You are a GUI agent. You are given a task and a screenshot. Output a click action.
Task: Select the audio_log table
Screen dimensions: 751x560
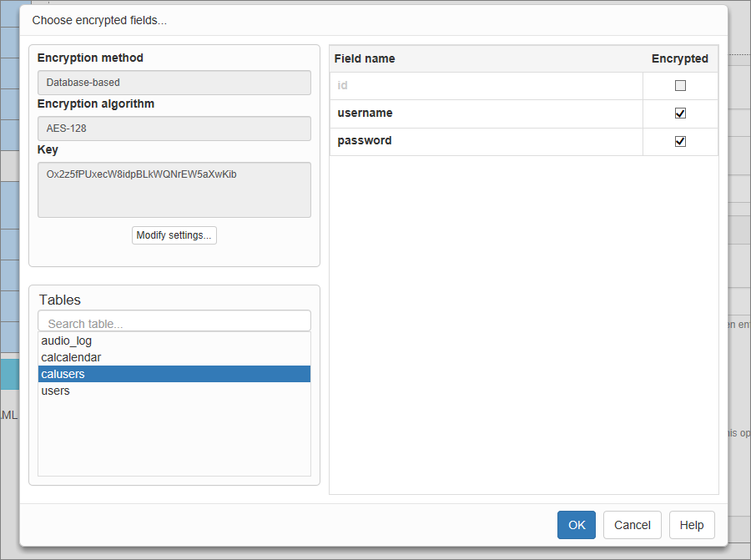67,341
